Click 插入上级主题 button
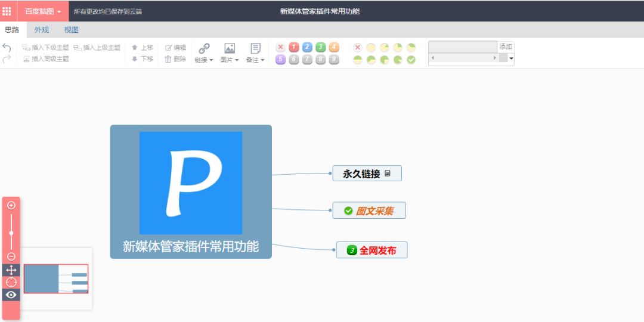Viewport: 644px width, 322px height. pyautogui.click(x=97, y=48)
